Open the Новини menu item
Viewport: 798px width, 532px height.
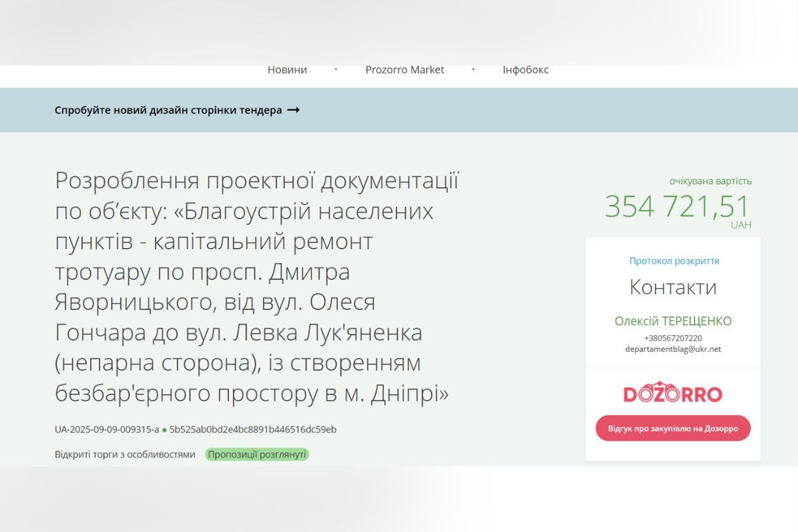[x=287, y=70]
